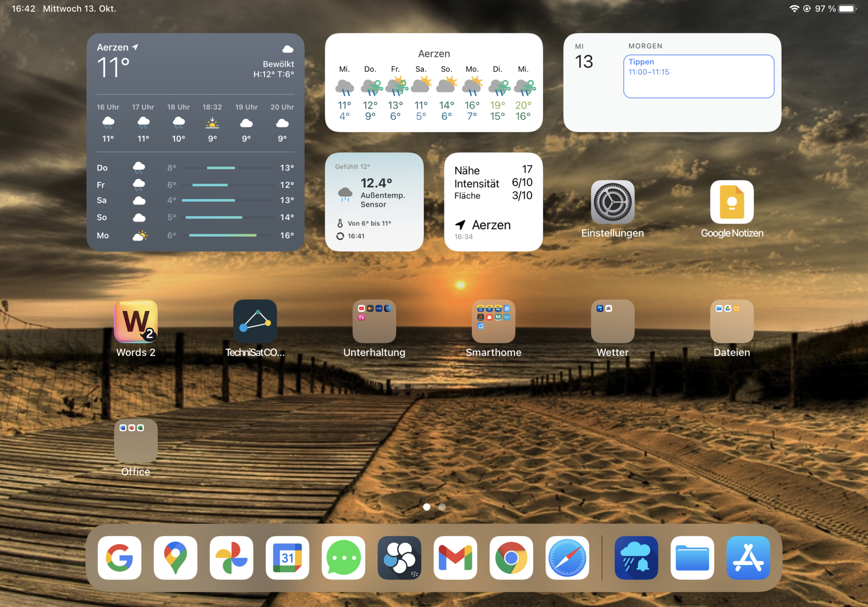
Task: Open the Außentemp. Sensor widget
Action: point(374,202)
